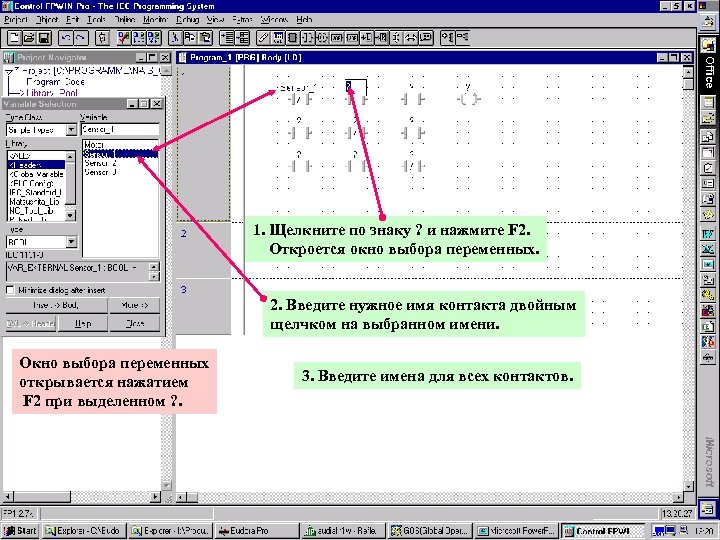This screenshot has height=540, width=720.
Task: Click the New project toolbar icon
Action: pyautogui.click(x=14, y=38)
